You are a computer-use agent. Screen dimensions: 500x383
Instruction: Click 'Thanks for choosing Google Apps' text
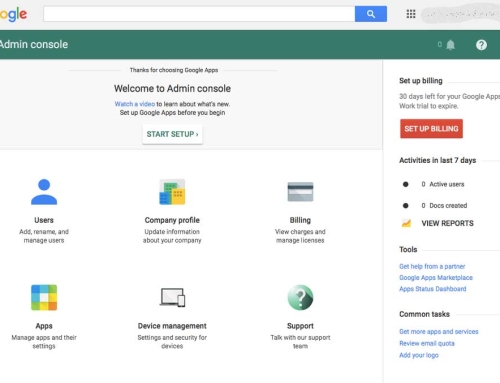click(x=174, y=70)
